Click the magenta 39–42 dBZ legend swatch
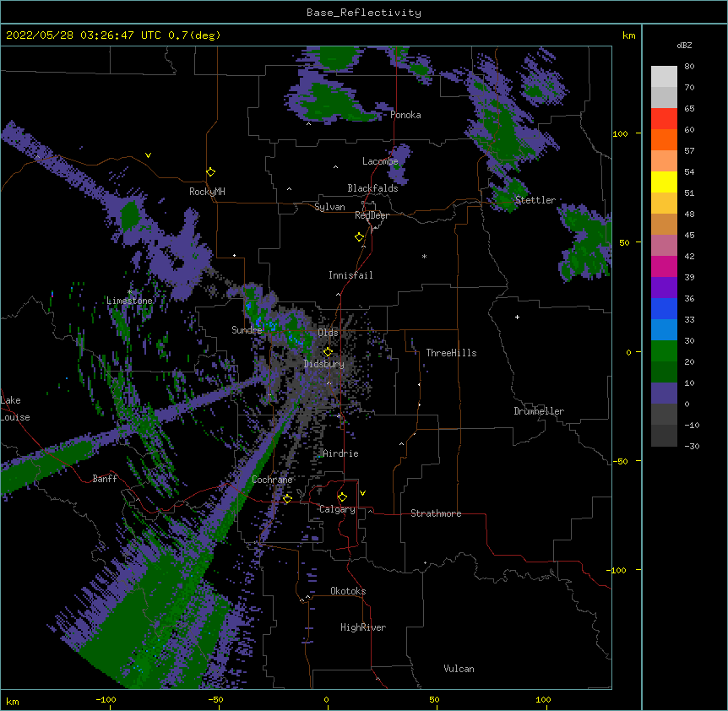 point(664,266)
